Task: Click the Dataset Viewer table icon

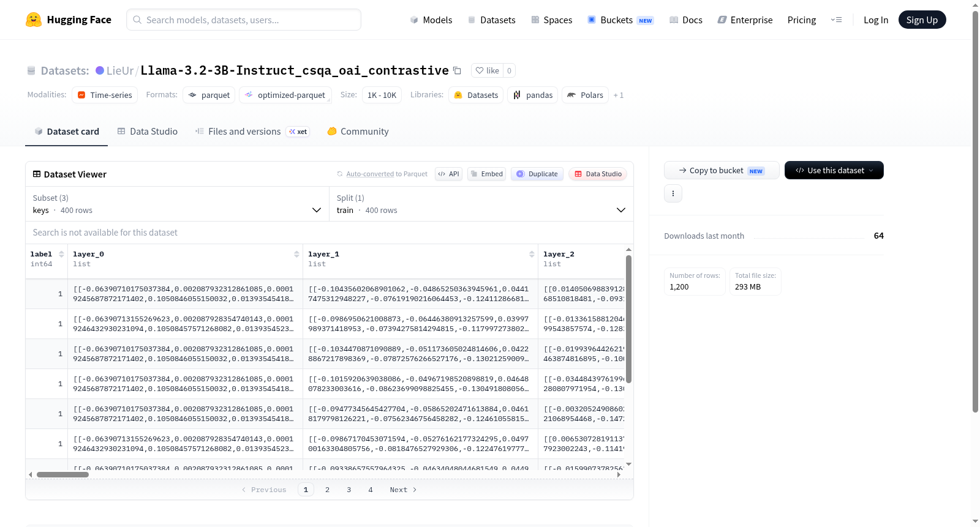Action: 37,174
